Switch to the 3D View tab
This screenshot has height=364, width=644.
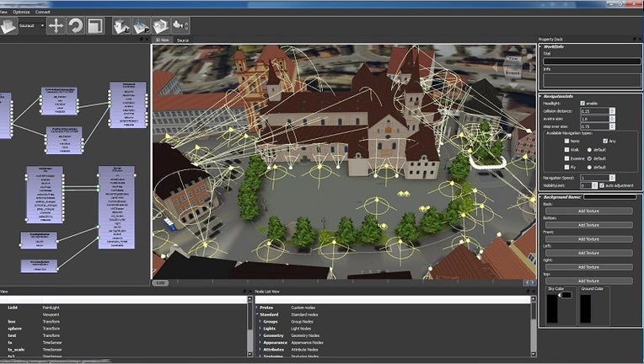tap(162, 40)
